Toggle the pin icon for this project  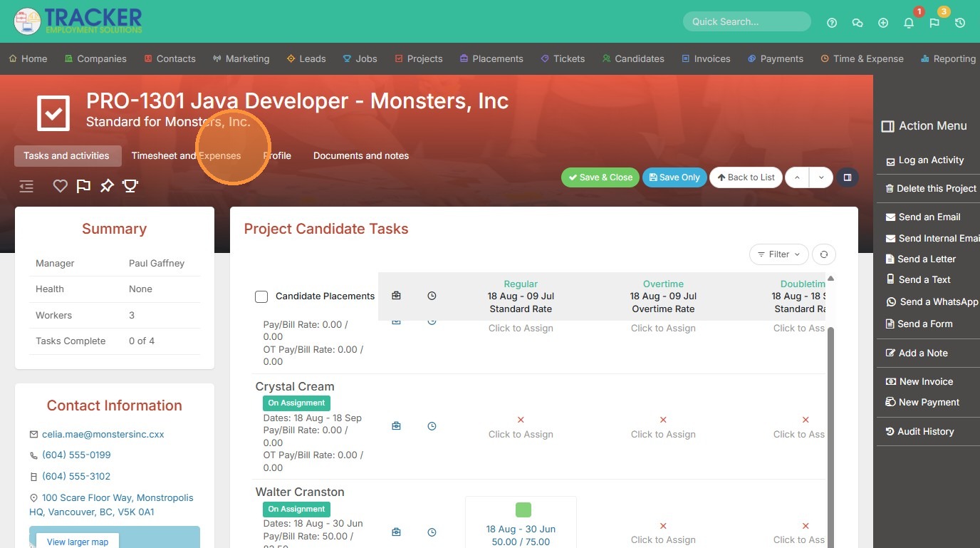pyautogui.click(x=107, y=186)
